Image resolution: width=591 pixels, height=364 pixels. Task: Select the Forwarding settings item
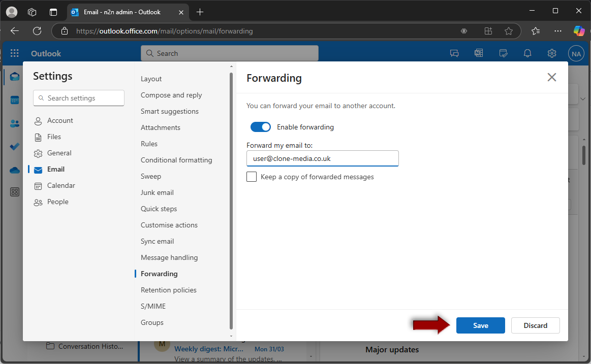coord(159,274)
